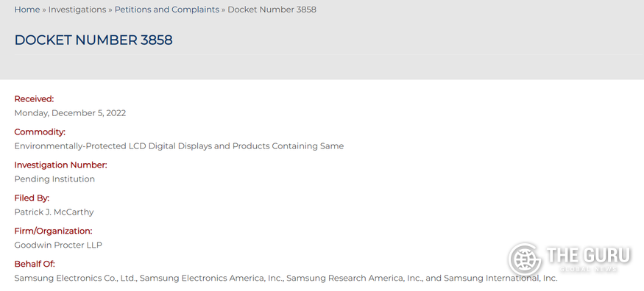The width and height of the screenshot is (644, 291).
Task: Click the Docket Number 3858 breadcrumb text
Action: tap(272, 10)
